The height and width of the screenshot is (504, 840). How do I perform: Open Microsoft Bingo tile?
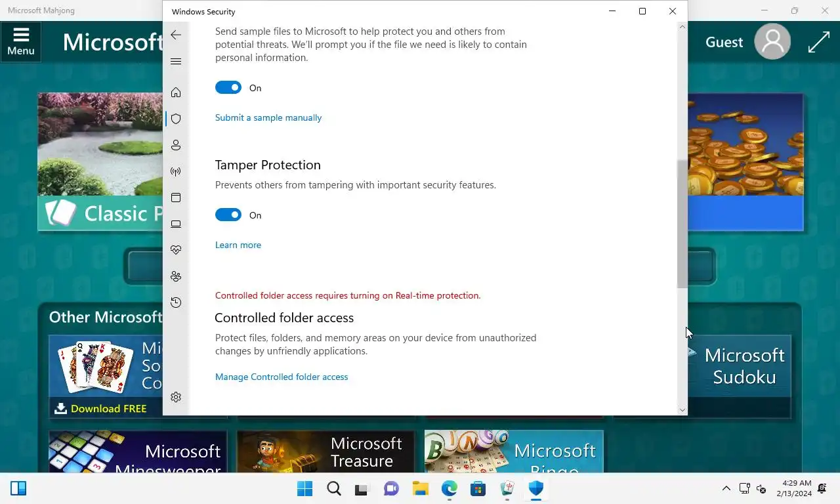click(x=514, y=451)
